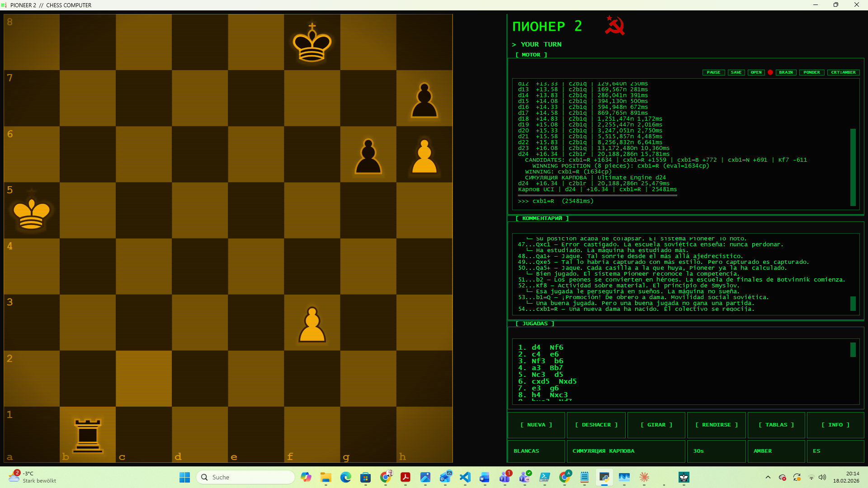Open Microsoft Store from the taskbar

[x=366, y=477]
